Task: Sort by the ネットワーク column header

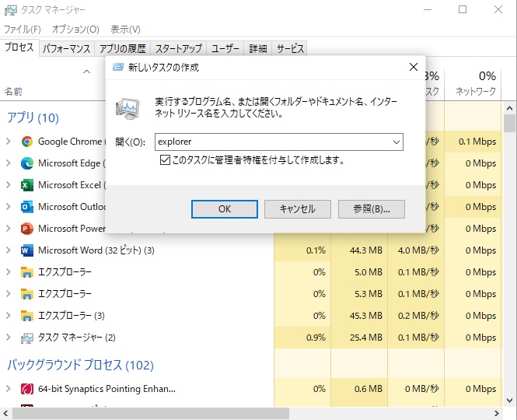Action: 473,84
